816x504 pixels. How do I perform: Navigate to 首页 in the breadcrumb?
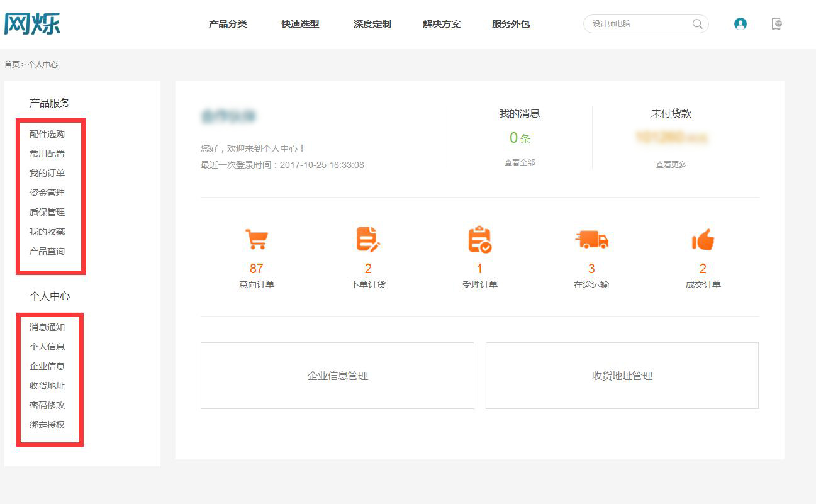[12, 65]
